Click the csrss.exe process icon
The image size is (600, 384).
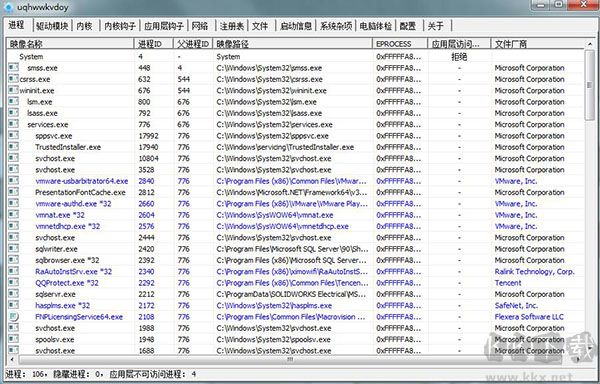(13, 79)
